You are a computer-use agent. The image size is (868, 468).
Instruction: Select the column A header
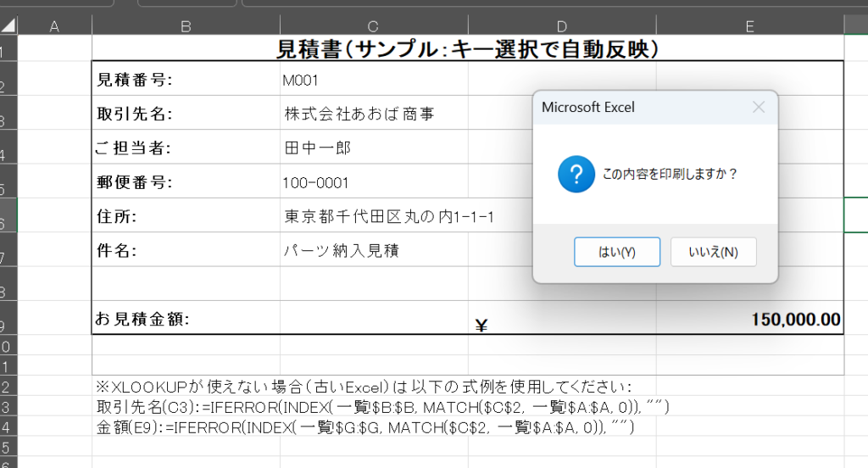54,26
